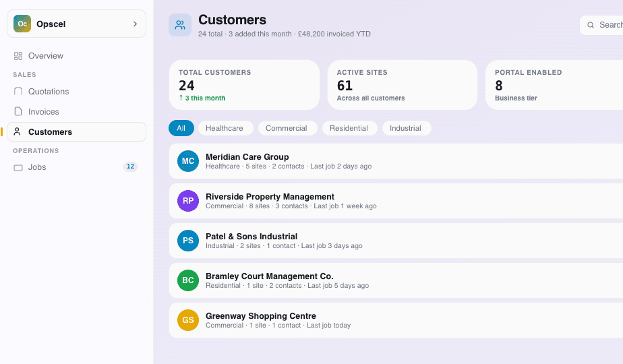623x364 pixels.
Task: Click 'Across all customers' caption
Action: (371, 98)
